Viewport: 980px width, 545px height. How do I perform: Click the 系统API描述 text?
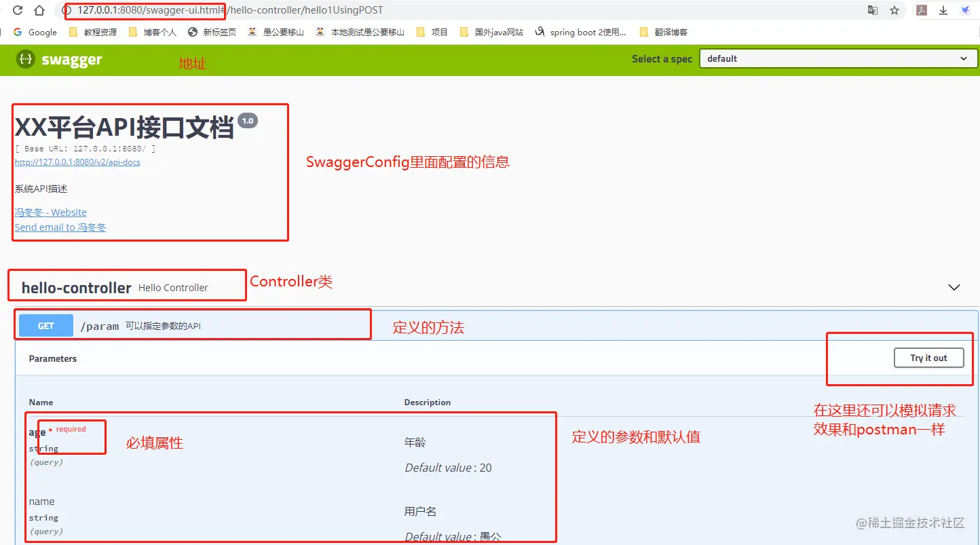pos(41,189)
